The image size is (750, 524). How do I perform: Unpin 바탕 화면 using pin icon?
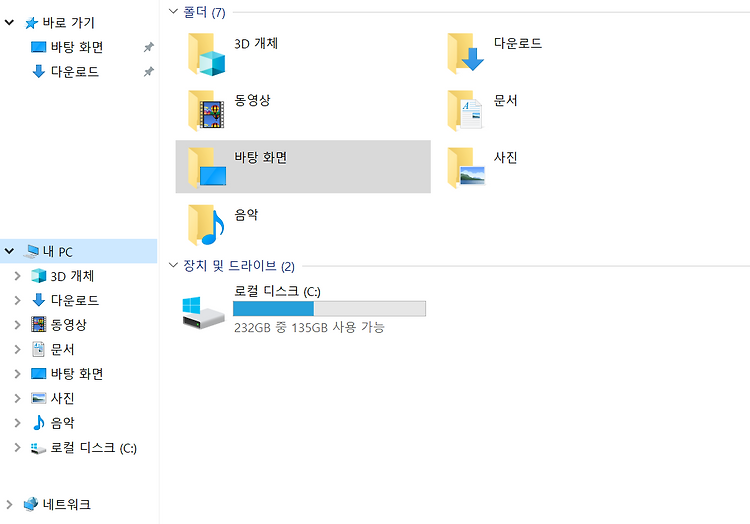point(149,47)
